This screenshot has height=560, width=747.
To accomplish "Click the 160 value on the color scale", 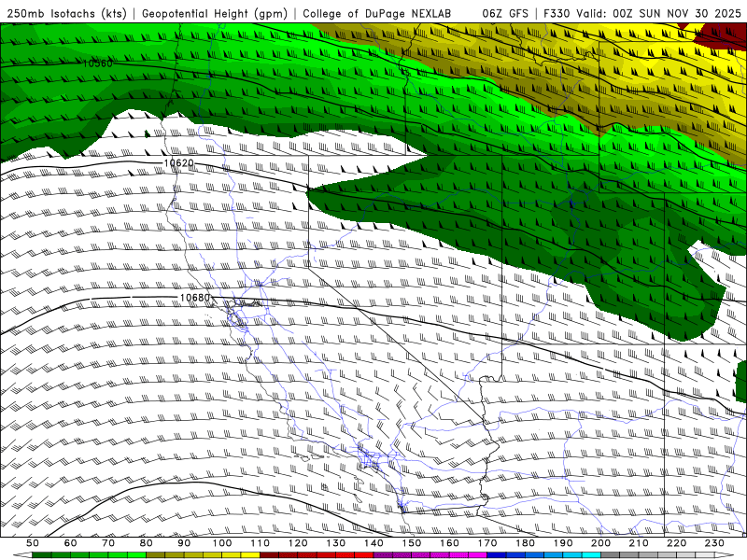I will click(x=449, y=543).
